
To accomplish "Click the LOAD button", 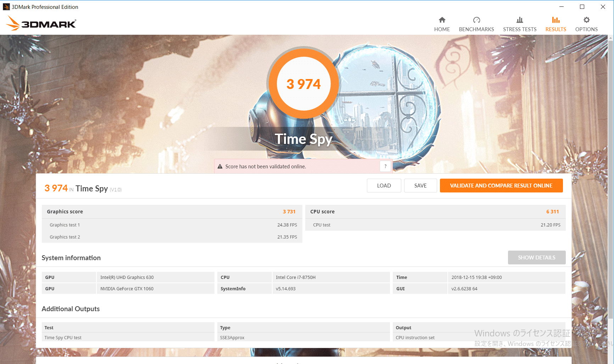I will [x=384, y=185].
